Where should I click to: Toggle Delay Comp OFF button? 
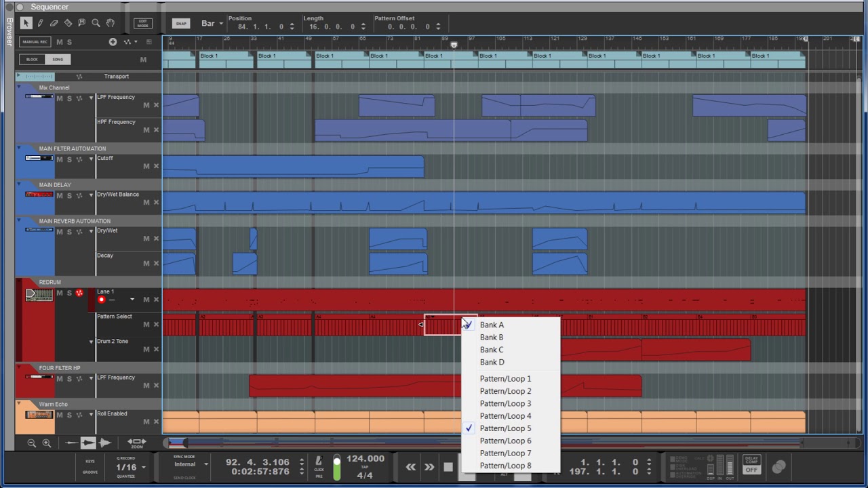[x=751, y=464]
